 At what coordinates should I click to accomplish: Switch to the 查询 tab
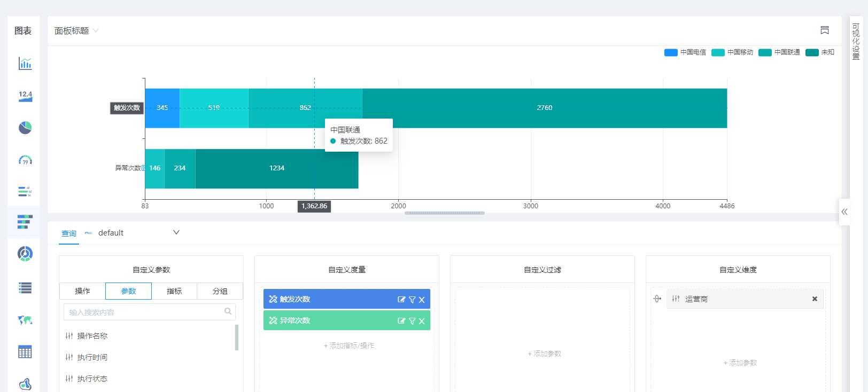[69, 233]
